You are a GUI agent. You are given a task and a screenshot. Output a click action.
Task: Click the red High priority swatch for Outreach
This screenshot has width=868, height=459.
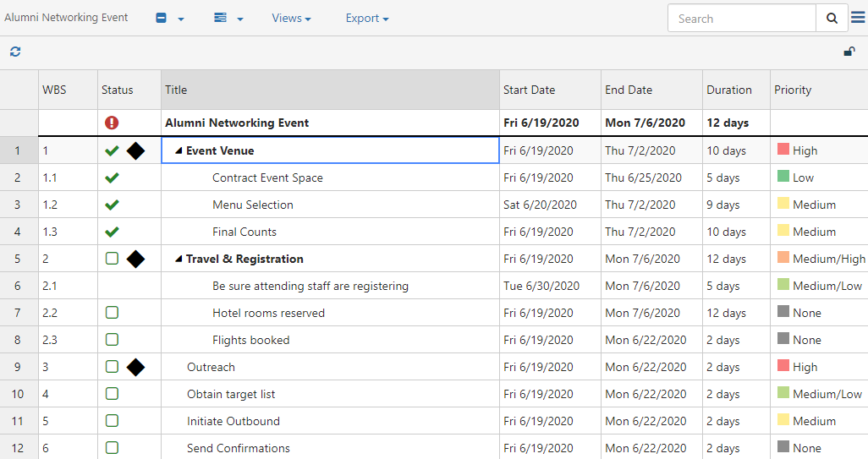783,367
